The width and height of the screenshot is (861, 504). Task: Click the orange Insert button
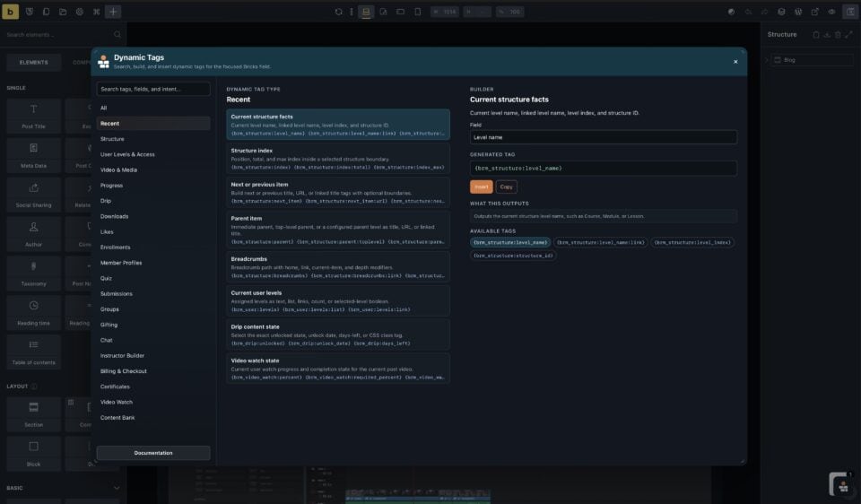481,187
